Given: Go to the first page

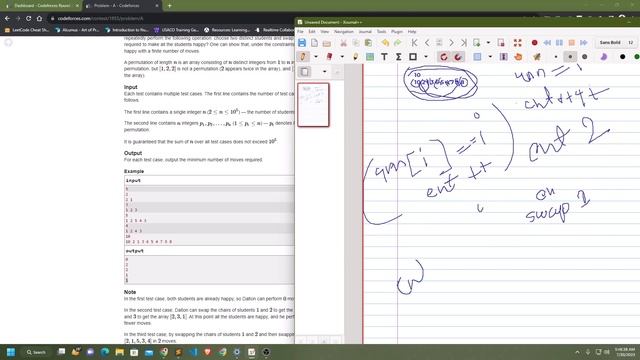Looking at the screenshot, I should pos(414,42).
